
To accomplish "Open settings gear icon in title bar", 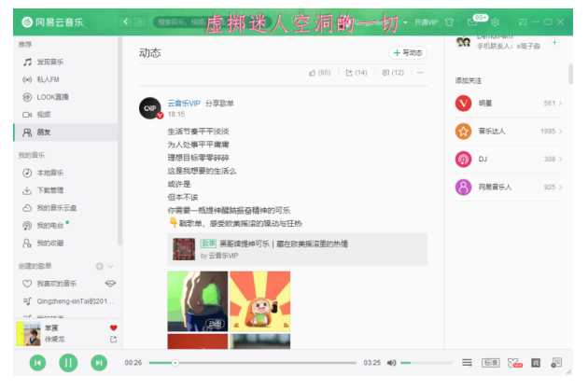I will (495, 22).
